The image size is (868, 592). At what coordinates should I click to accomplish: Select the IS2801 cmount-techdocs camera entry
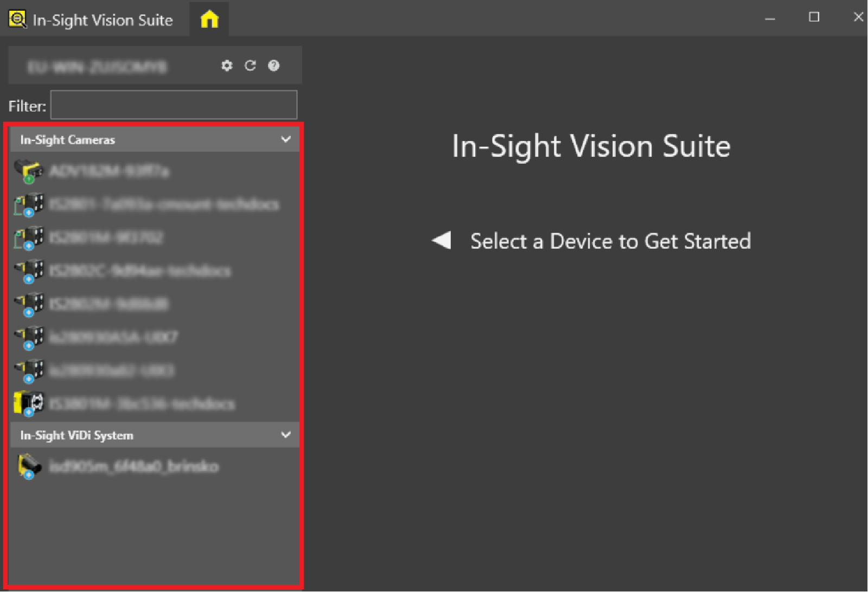tap(164, 204)
